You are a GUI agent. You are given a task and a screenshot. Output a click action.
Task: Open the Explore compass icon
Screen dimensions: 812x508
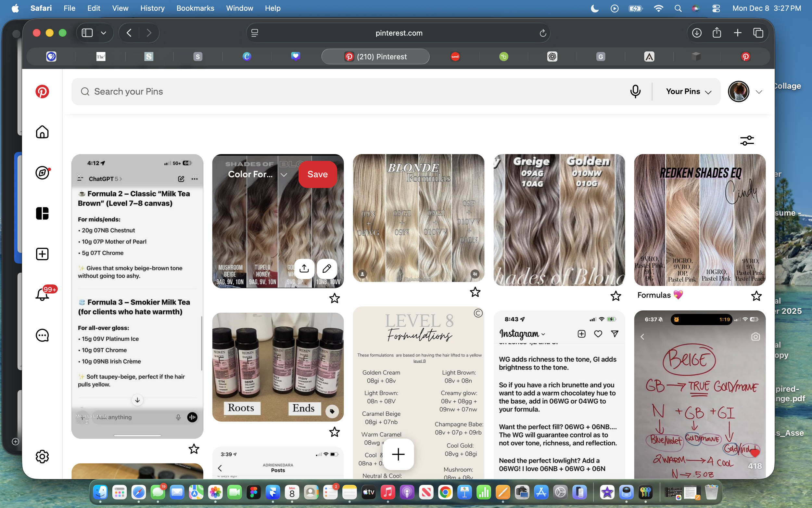(x=42, y=173)
